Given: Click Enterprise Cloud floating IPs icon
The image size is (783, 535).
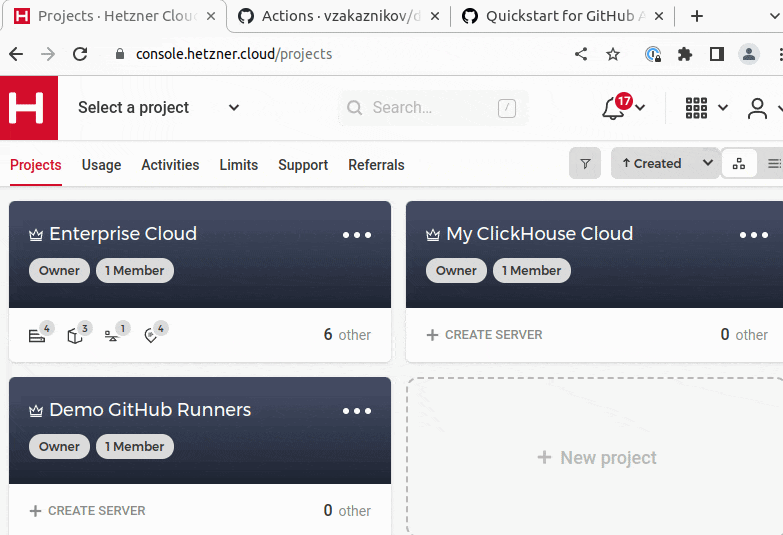Looking at the screenshot, I should click(x=150, y=336).
